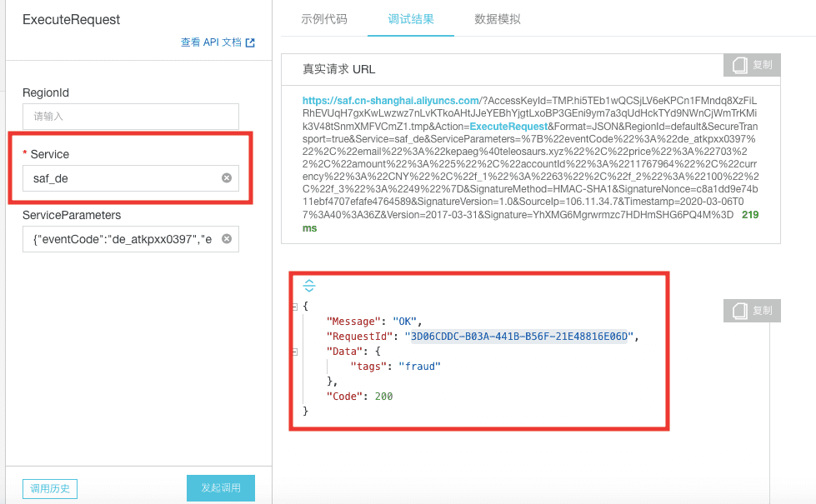
Task: Copy the JSON response with 复制 button
Action: click(752, 311)
